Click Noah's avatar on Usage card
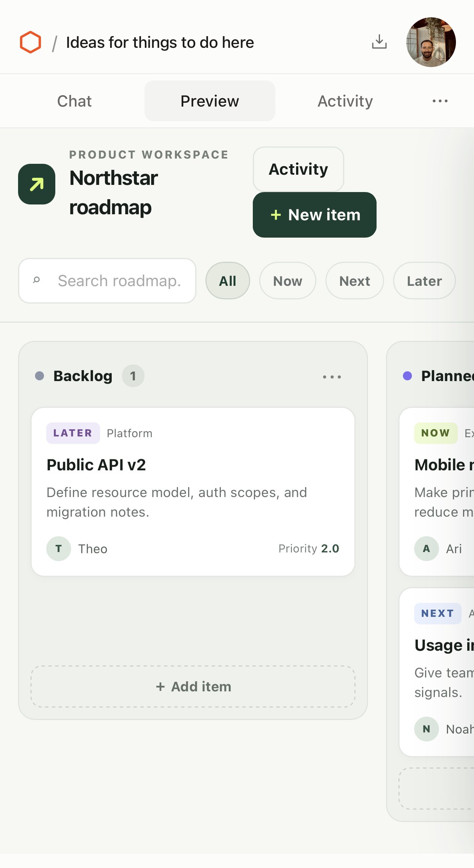Image resolution: width=474 pixels, height=868 pixels. click(427, 729)
